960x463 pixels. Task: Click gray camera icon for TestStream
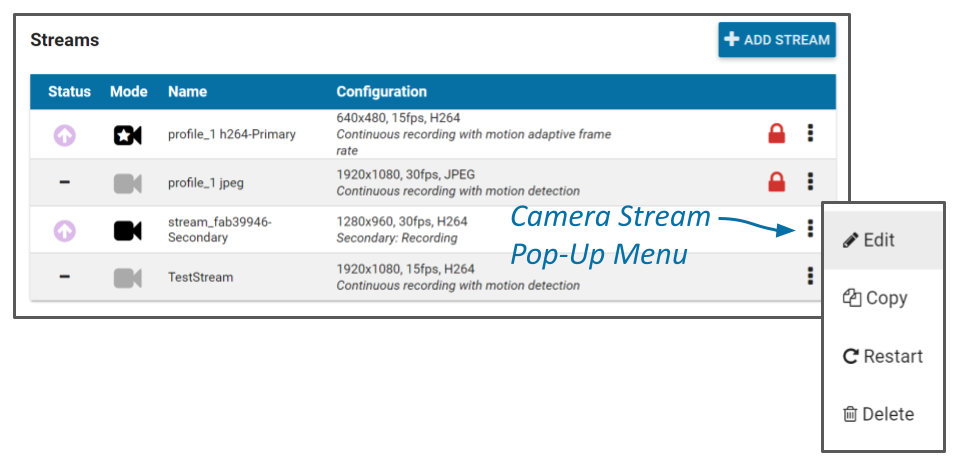pos(127,277)
